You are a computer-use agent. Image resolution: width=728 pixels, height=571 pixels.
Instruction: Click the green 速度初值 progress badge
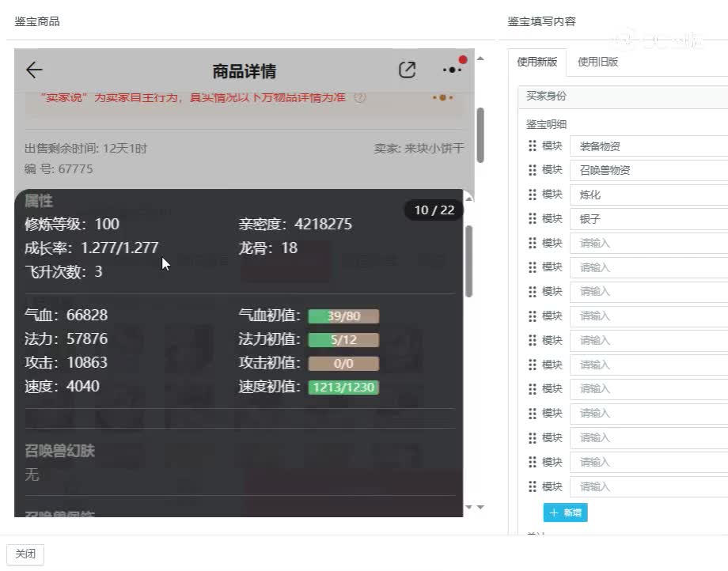pyautogui.click(x=343, y=388)
